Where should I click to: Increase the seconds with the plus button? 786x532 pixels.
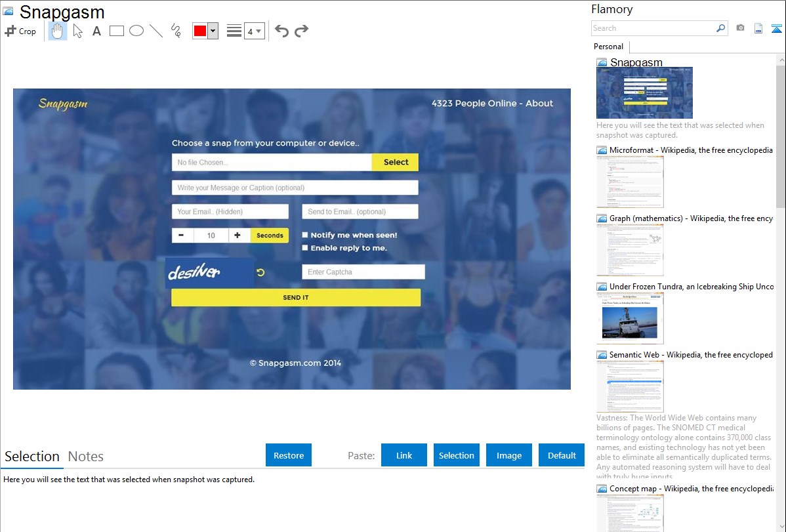(237, 235)
